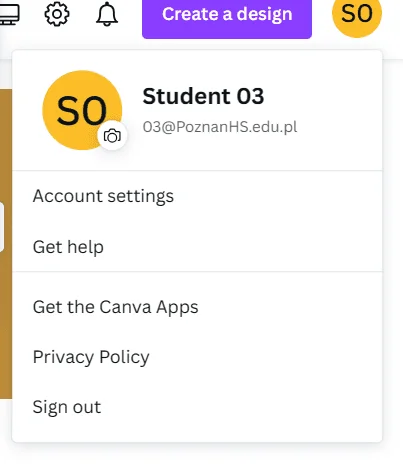This screenshot has height=475, width=403.
Task: Select Get help from the menu
Action: pos(197,247)
